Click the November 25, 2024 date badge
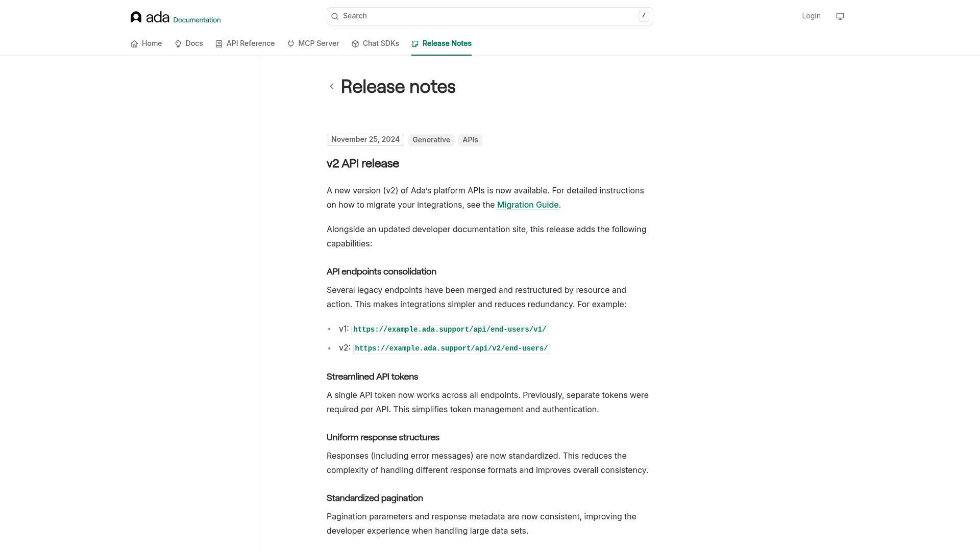The image size is (980, 551). (365, 140)
